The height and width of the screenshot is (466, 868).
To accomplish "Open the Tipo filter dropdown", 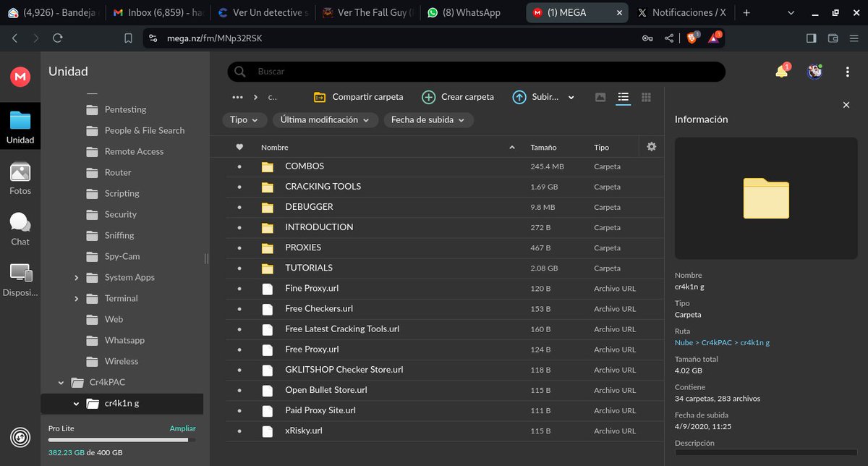I will [x=244, y=120].
